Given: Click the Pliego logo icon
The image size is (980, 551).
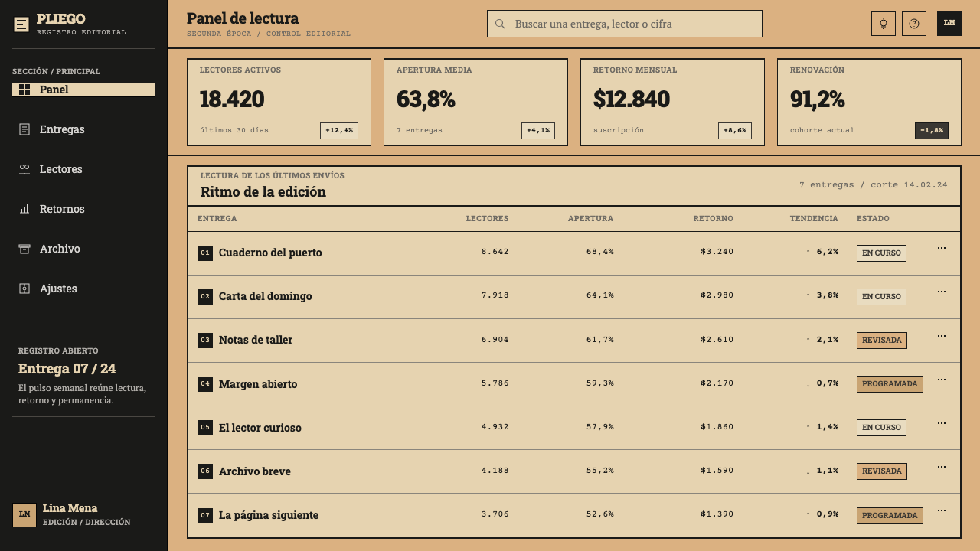Looking at the screenshot, I should click(x=21, y=24).
